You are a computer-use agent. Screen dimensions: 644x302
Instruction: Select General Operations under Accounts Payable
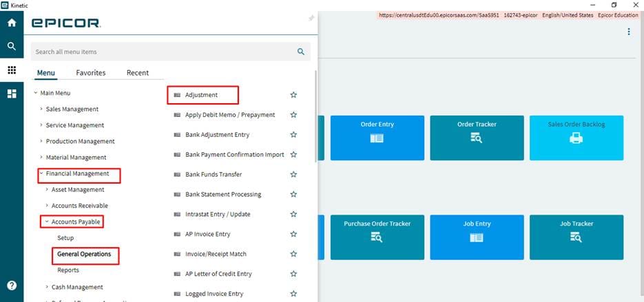tap(84, 254)
